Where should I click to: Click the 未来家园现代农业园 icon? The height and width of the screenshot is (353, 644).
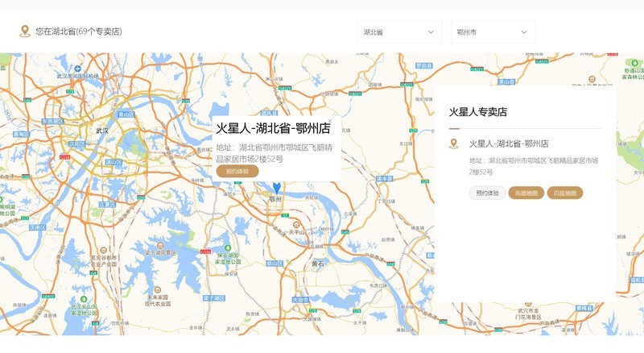point(157,289)
